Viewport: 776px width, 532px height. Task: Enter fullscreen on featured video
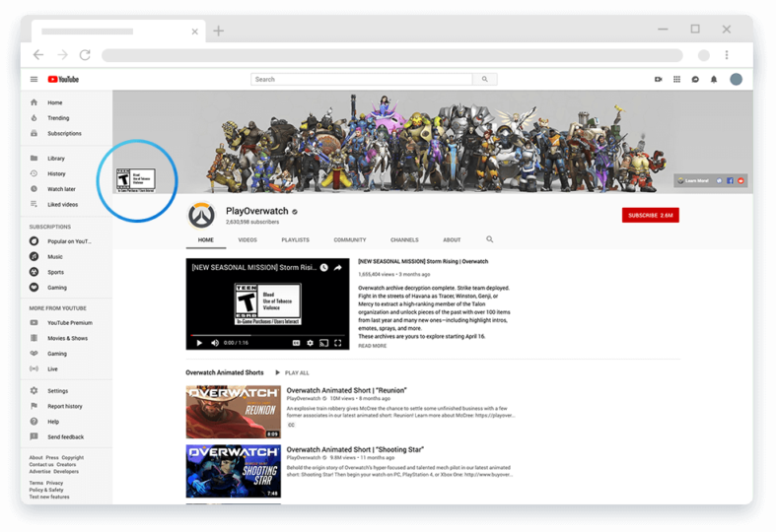(x=337, y=343)
